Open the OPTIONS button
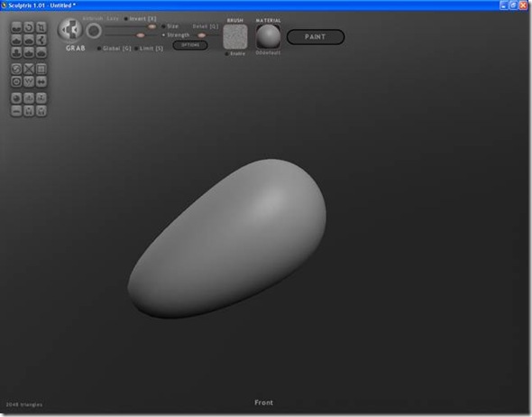 (190, 45)
